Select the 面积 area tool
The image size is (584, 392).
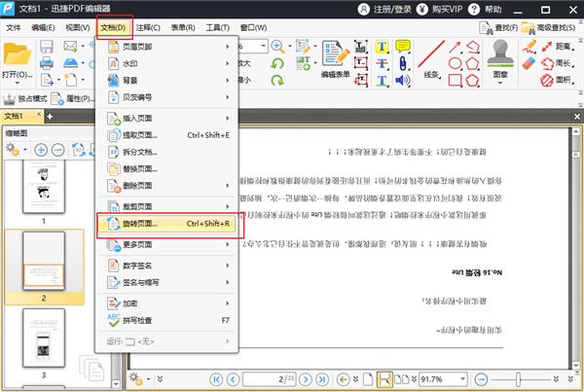coord(556,80)
